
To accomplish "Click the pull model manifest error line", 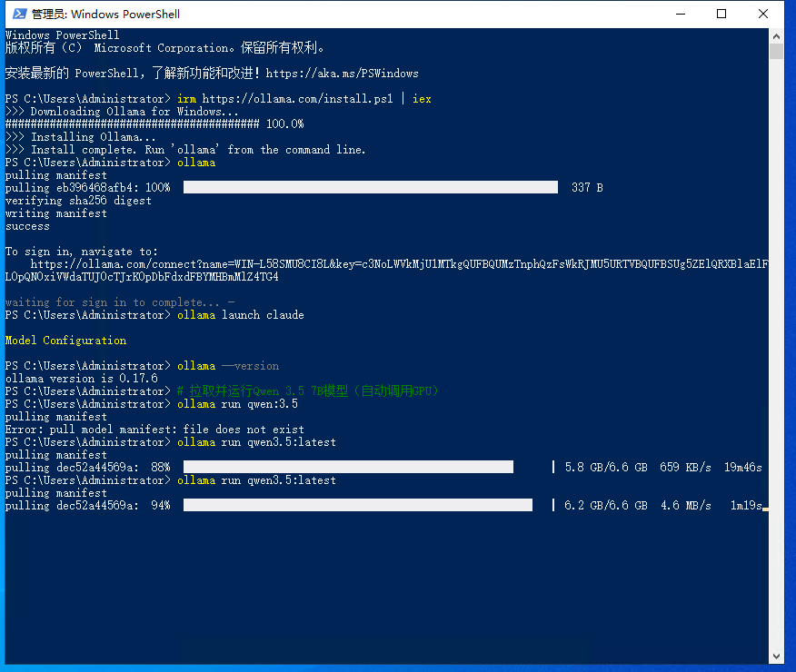I will click(x=154, y=430).
